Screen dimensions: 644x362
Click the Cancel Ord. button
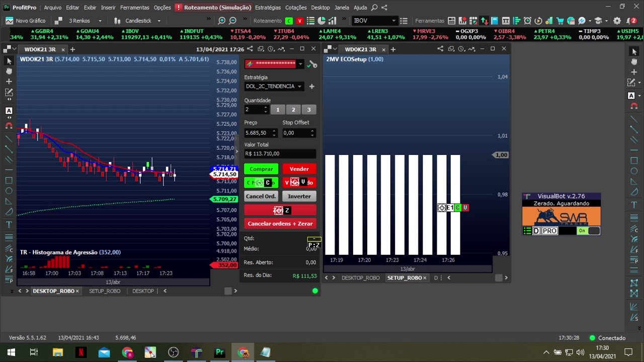coord(261,196)
